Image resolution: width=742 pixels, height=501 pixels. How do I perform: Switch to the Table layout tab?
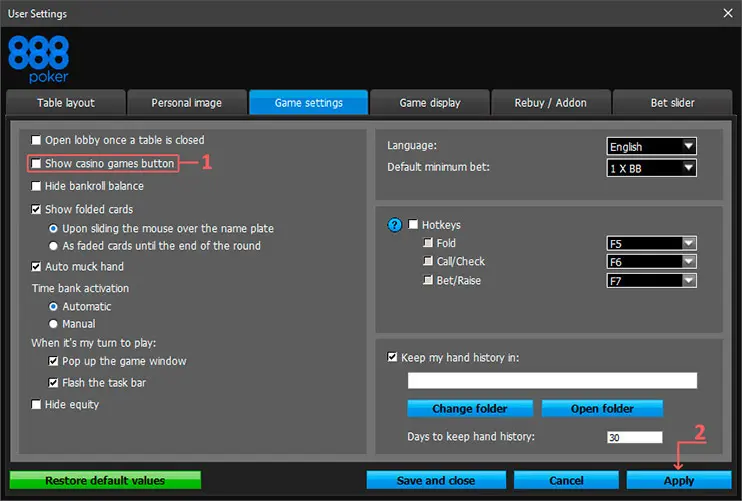tap(66, 103)
